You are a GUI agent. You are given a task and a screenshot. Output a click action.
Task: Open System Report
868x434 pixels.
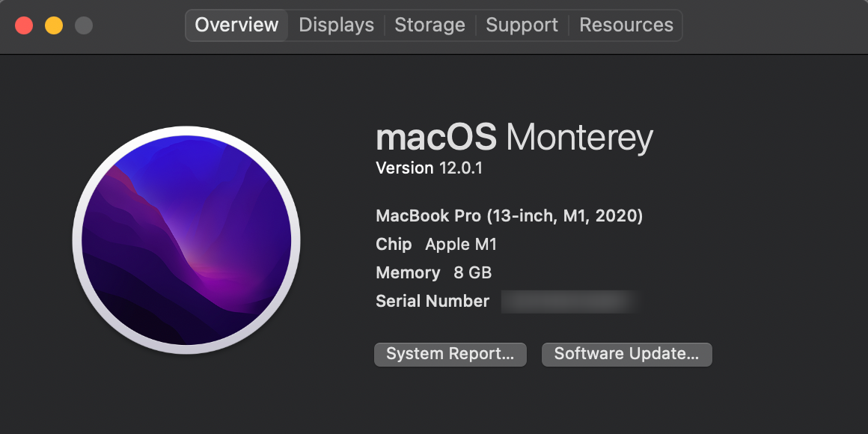pyautogui.click(x=450, y=354)
